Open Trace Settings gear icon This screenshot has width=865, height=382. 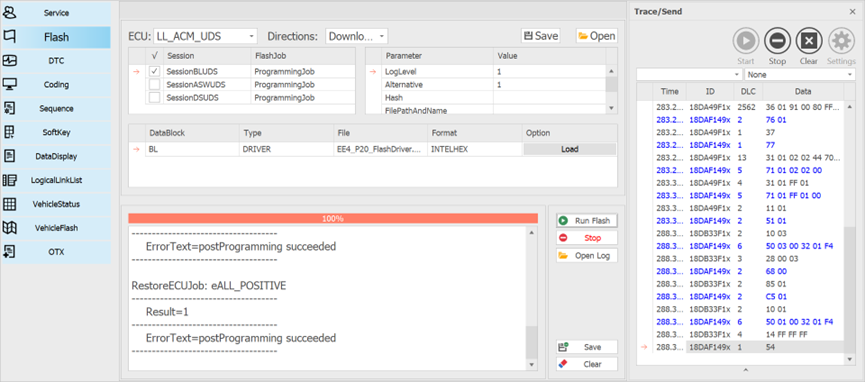pyautogui.click(x=842, y=41)
